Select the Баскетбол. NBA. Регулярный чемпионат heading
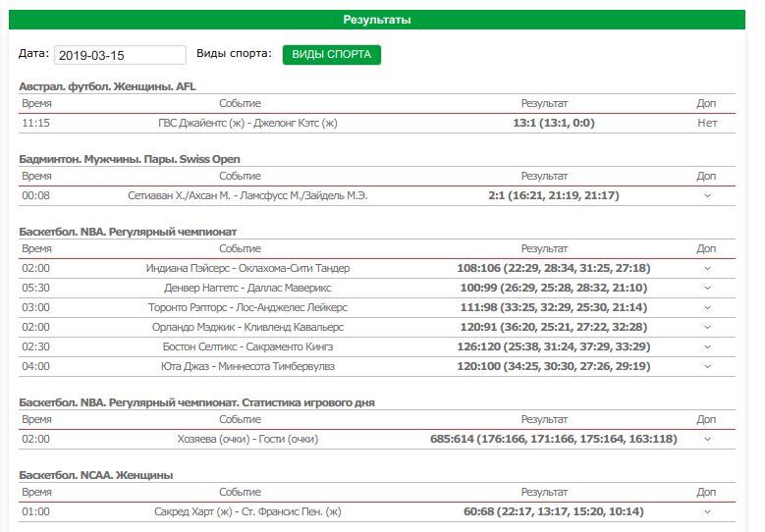Viewport: 765px width, 532px height. pyautogui.click(x=129, y=232)
